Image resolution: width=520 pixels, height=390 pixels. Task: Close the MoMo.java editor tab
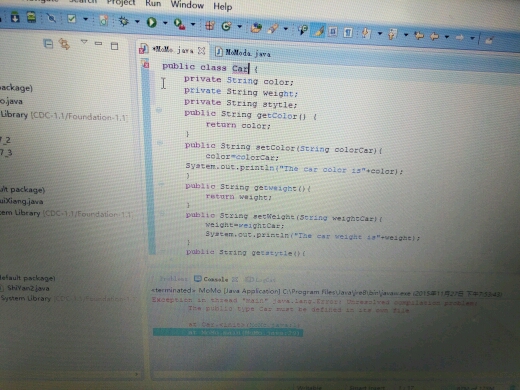(x=201, y=51)
